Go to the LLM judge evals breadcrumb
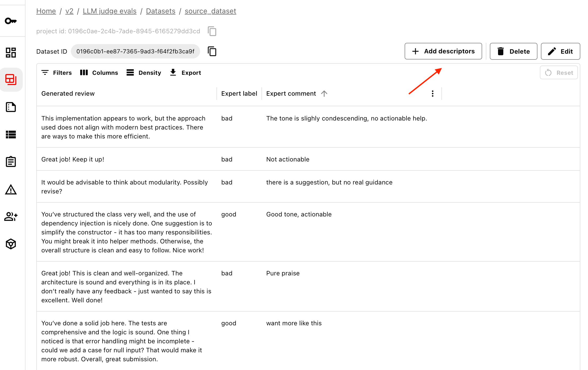The height and width of the screenshot is (370, 588). [110, 11]
